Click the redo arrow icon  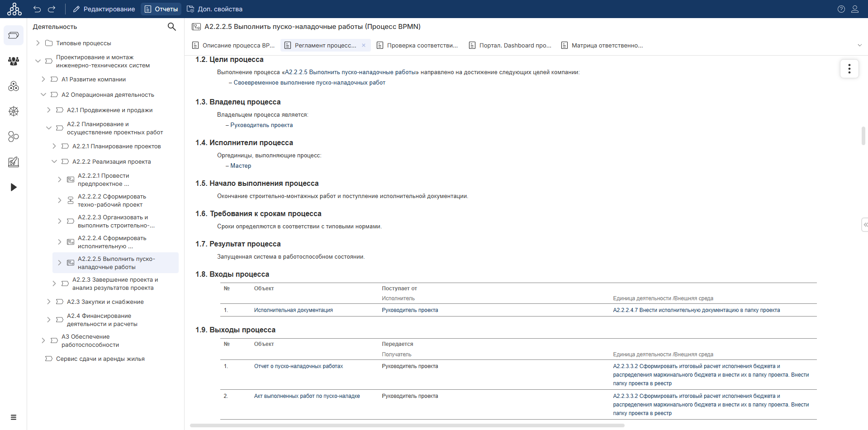52,9
